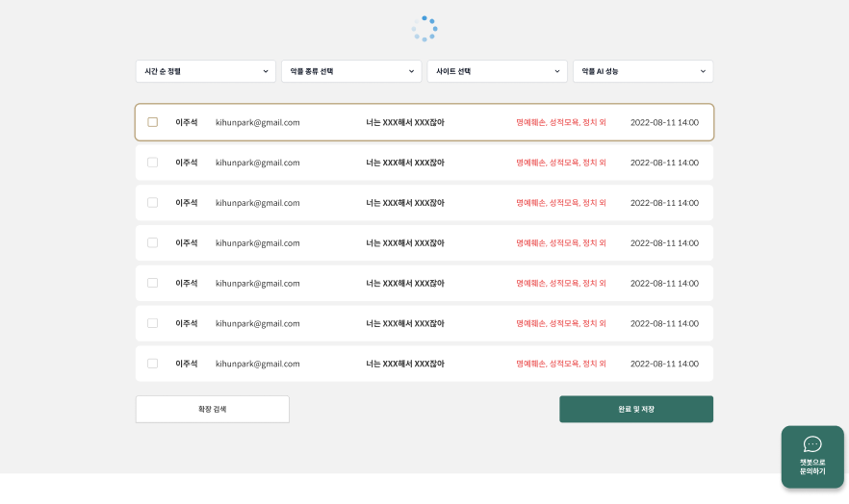Image resolution: width=849 pixels, height=504 pixels.
Task: Tick the second row's checkbox
Action: 153,163
